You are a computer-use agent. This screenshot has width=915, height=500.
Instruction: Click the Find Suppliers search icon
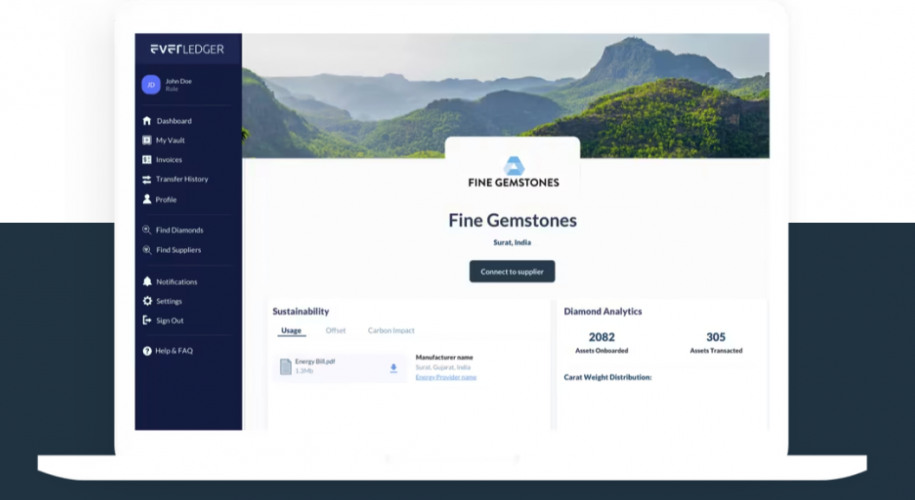coord(147,250)
